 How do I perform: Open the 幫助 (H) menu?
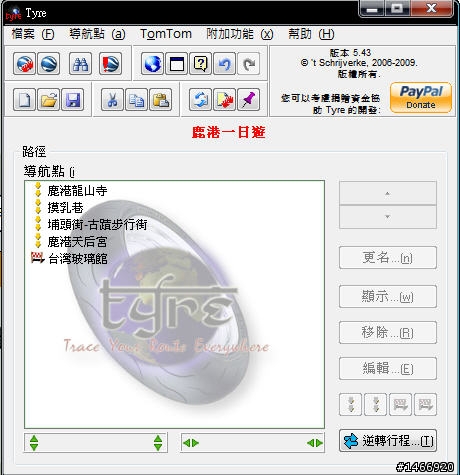click(311, 34)
